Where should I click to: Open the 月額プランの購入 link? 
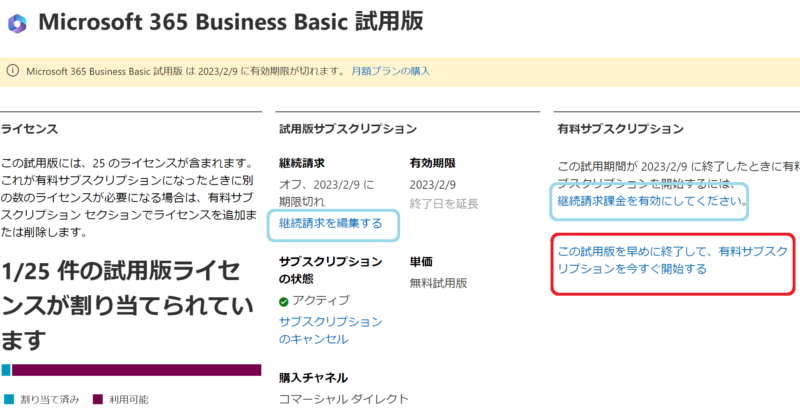coord(391,71)
